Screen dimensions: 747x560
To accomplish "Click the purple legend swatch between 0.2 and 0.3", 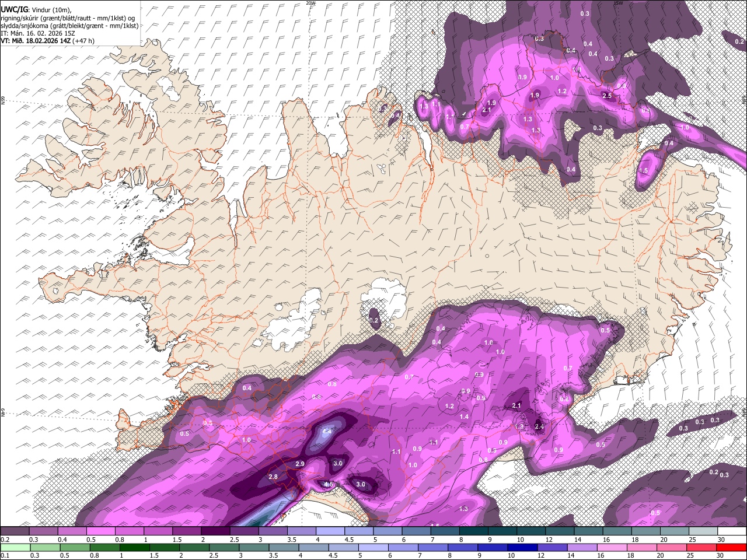I will [x=15, y=531].
